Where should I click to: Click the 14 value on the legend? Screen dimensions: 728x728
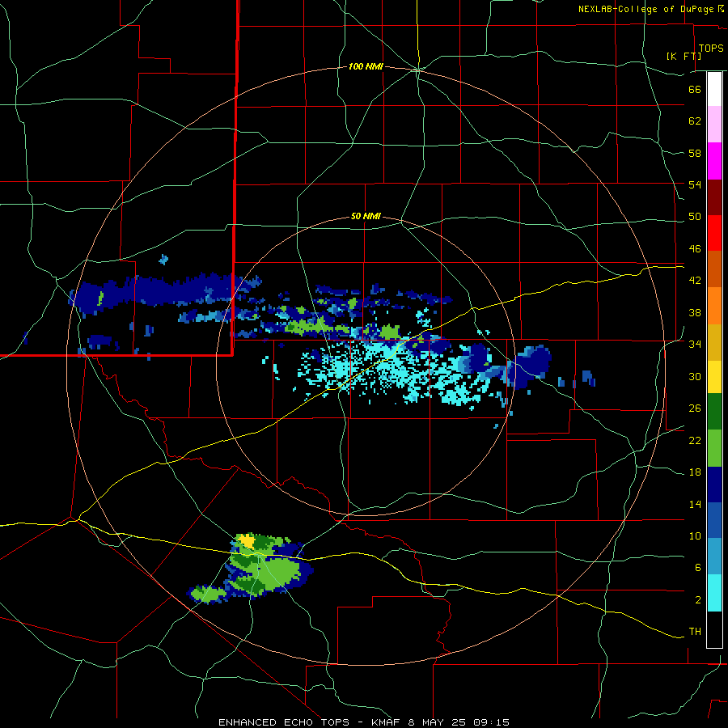pyautogui.click(x=695, y=504)
